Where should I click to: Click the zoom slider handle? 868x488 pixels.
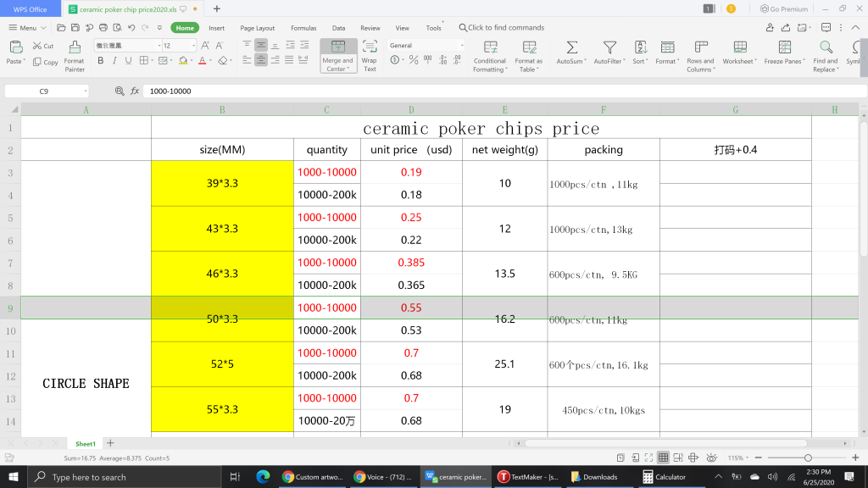(x=808, y=457)
